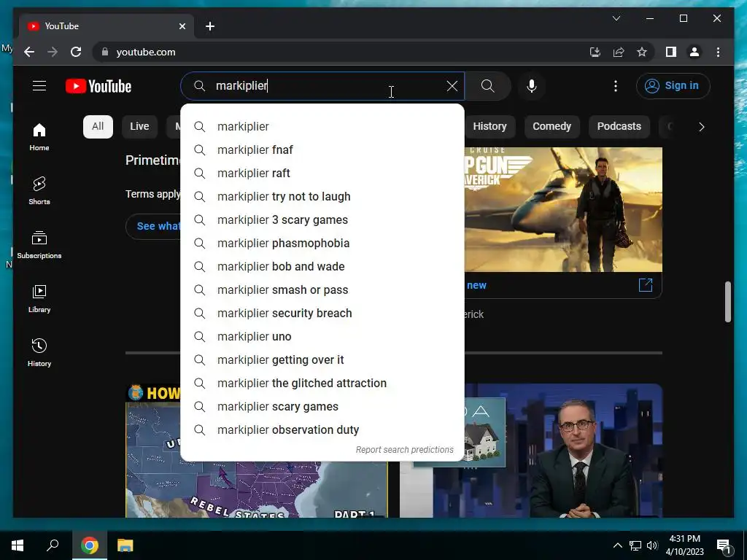Show hidden system tray icons chevron
The height and width of the screenshot is (560, 747).
tap(617, 545)
